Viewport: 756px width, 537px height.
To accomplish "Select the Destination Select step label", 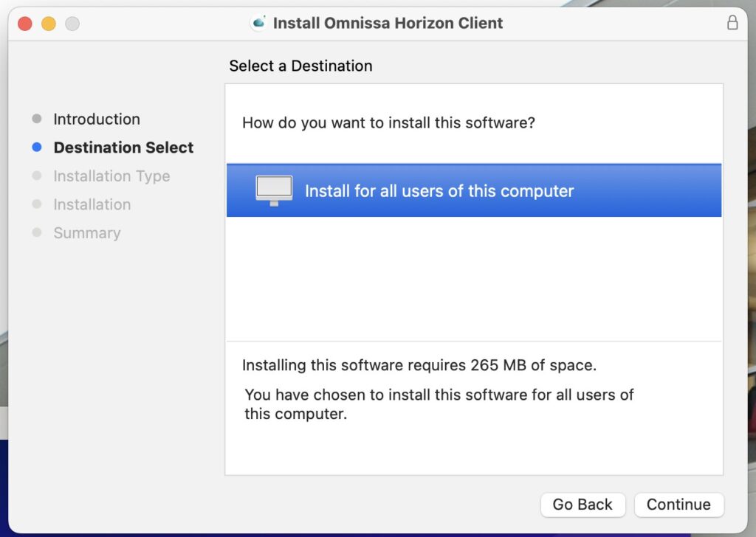I will click(123, 148).
